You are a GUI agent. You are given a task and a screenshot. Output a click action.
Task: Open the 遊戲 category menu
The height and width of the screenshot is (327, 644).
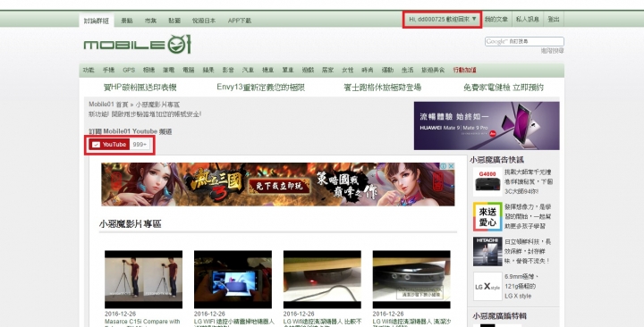(x=308, y=71)
